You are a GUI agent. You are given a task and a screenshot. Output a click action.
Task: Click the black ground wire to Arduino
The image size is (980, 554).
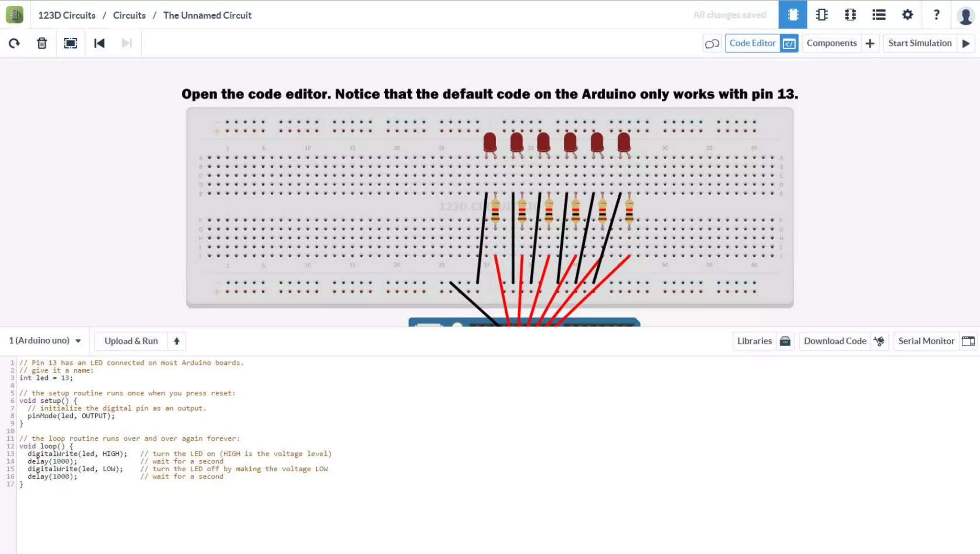pos(474,304)
